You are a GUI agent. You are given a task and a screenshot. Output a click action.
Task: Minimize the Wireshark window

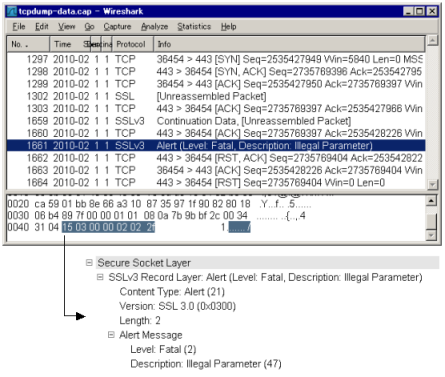(408, 11)
